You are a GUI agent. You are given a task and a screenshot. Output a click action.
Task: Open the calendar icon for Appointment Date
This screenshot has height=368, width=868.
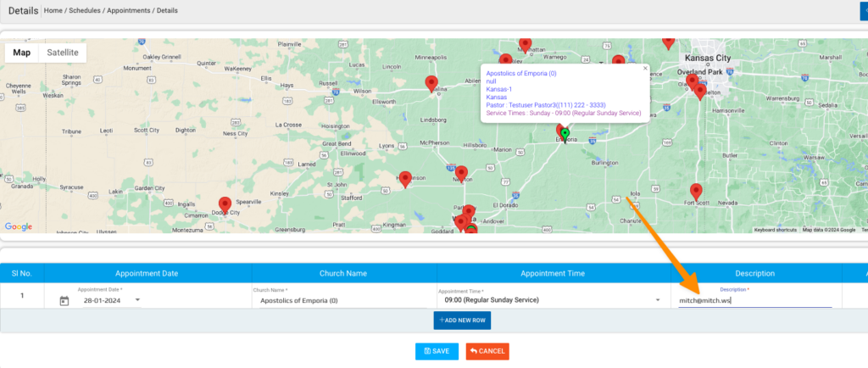(64, 300)
